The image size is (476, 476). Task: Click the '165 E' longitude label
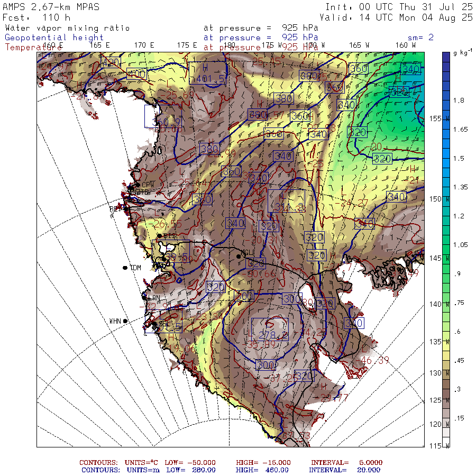pyautogui.click(x=99, y=45)
